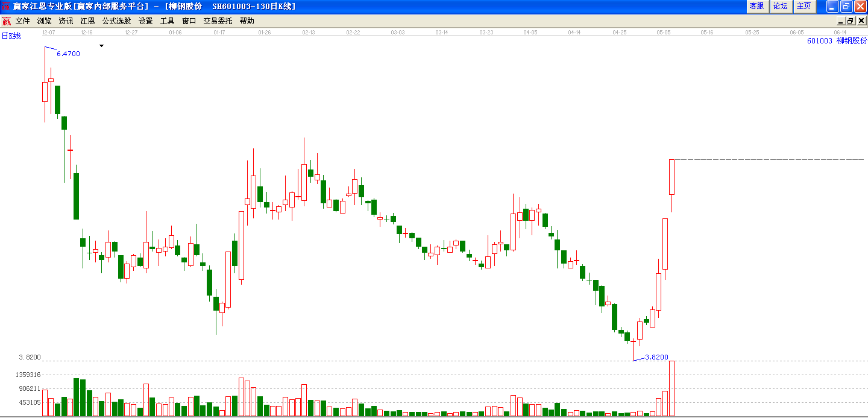Click the tallest red volume bar on the right

pyautogui.click(x=671, y=388)
